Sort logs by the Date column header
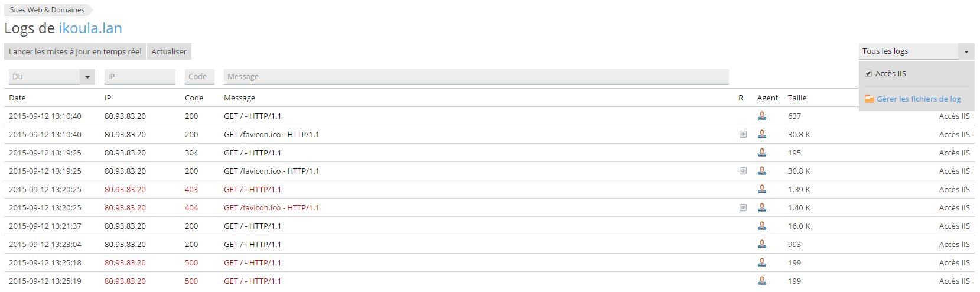Screen dimensions: 980x292 (17, 98)
